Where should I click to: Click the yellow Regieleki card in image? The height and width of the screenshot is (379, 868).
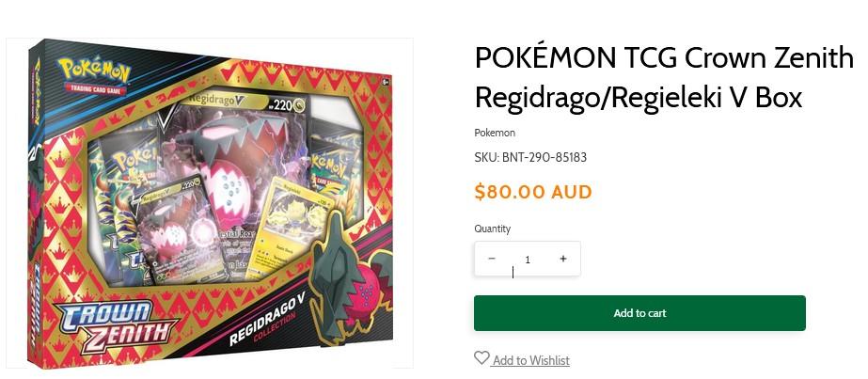pyautogui.click(x=288, y=232)
